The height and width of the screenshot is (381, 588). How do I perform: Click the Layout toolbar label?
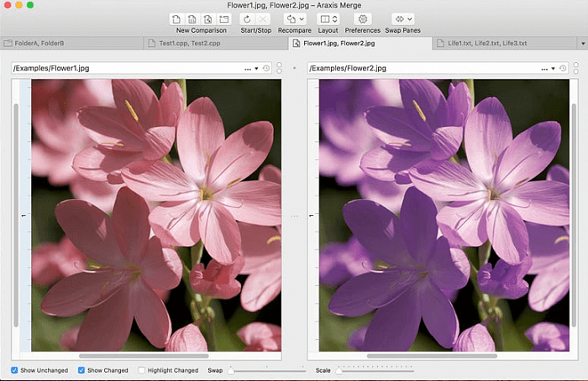pyautogui.click(x=328, y=30)
